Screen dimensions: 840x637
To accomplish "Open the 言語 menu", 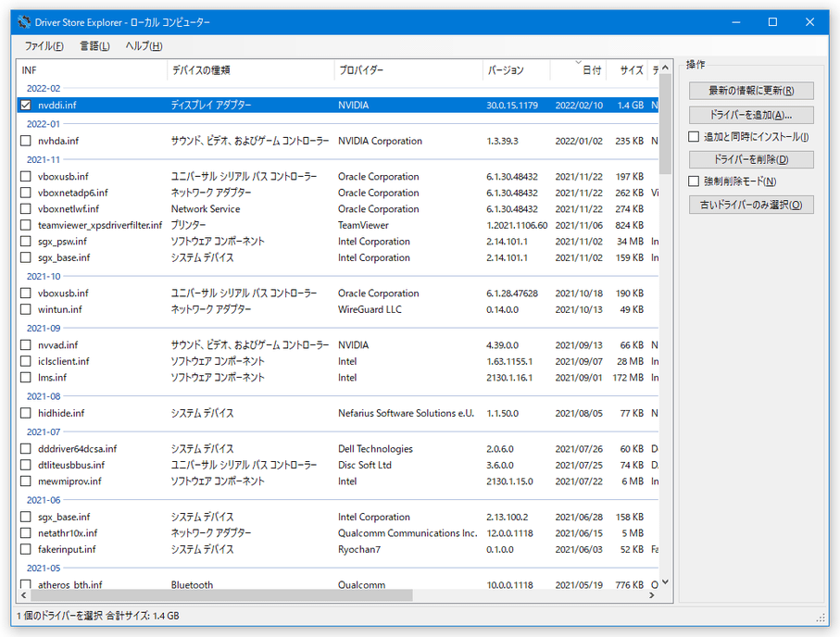I will tap(94, 46).
